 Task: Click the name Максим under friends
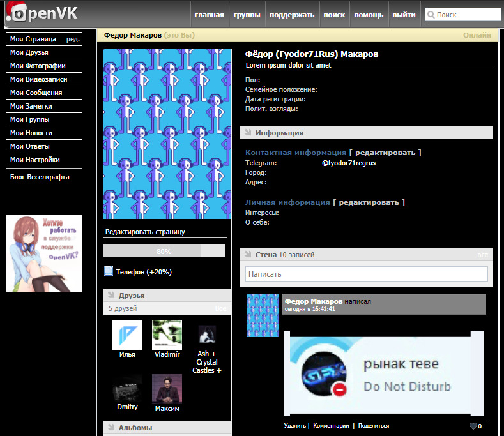point(167,409)
